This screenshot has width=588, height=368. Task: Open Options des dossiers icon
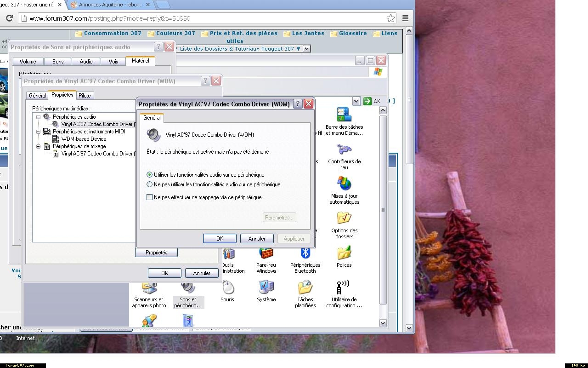point(344,218)
